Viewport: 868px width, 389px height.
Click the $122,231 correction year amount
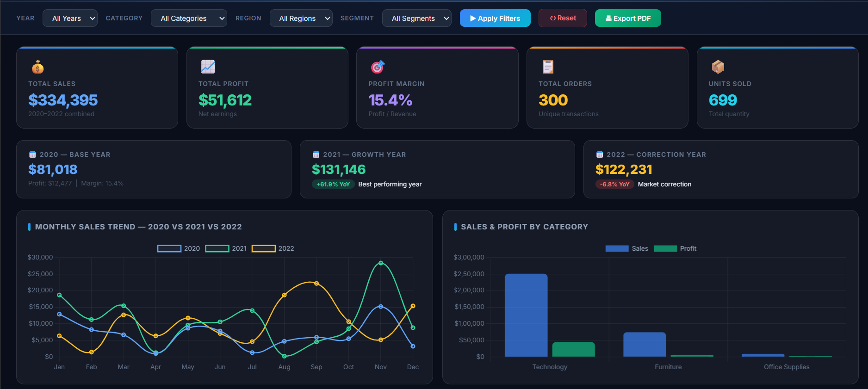coord(624,169)
